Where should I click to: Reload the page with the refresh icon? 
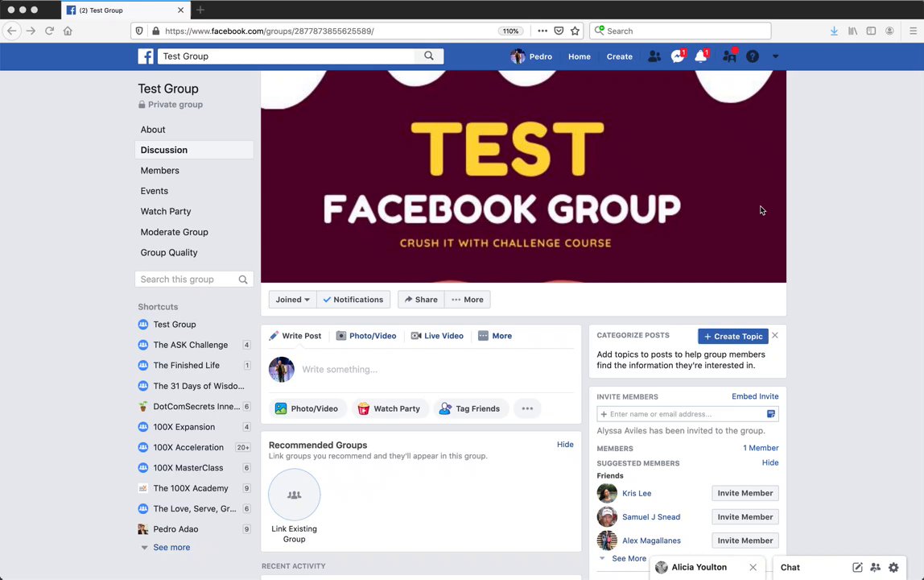click(50, 31)
